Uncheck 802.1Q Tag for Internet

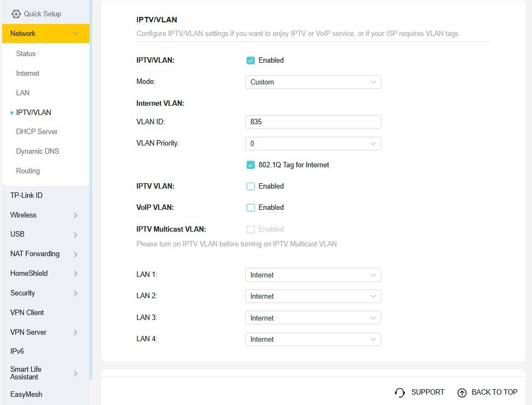tap(251, 165)
